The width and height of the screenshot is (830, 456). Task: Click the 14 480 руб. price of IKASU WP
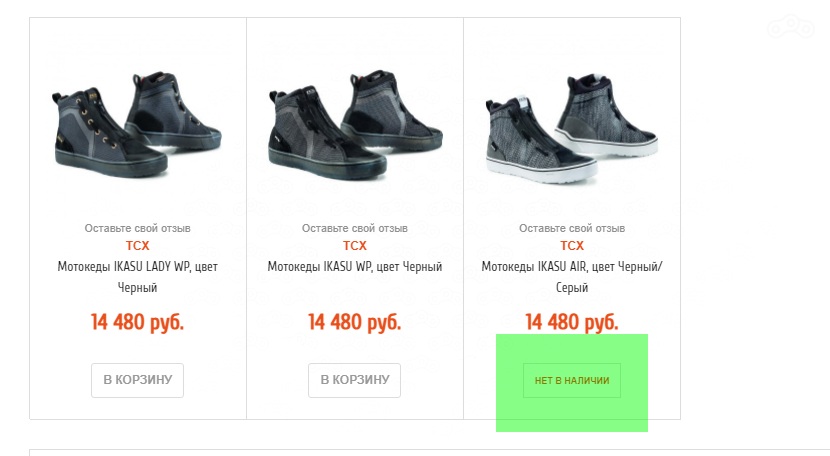point(354,322)
